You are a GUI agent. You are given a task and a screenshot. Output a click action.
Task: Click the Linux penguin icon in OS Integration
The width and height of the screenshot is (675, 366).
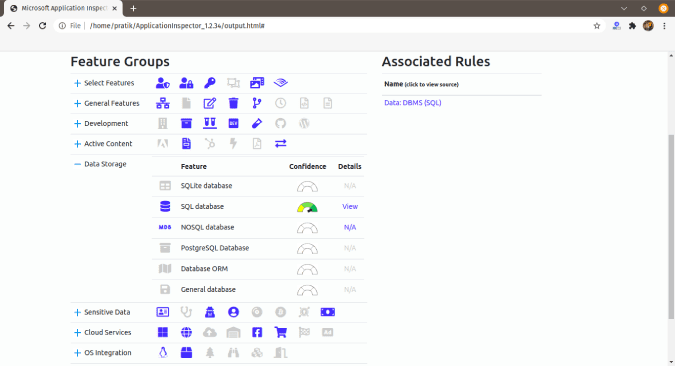tap(163, 353)
